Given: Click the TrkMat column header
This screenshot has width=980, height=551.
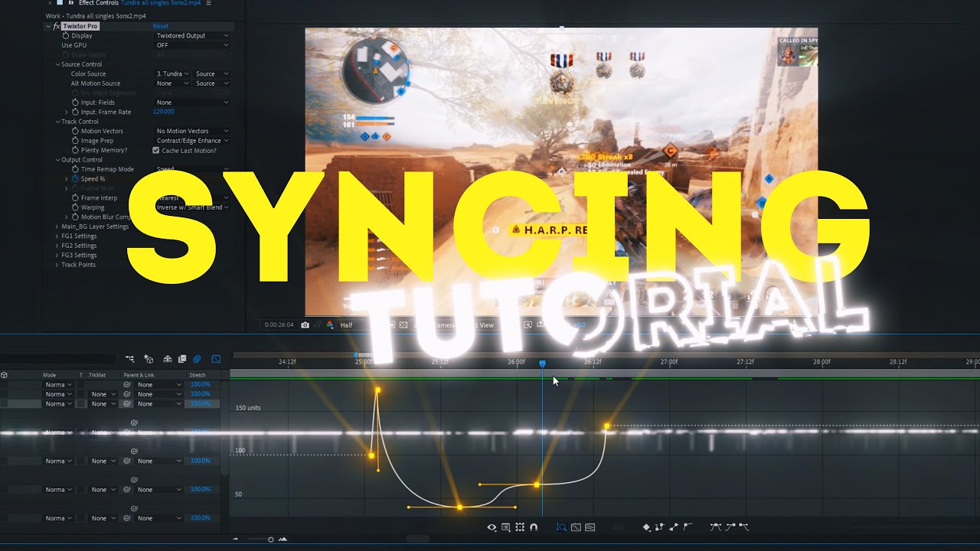Looking at the screenshot, I should [x=97, y=375].
